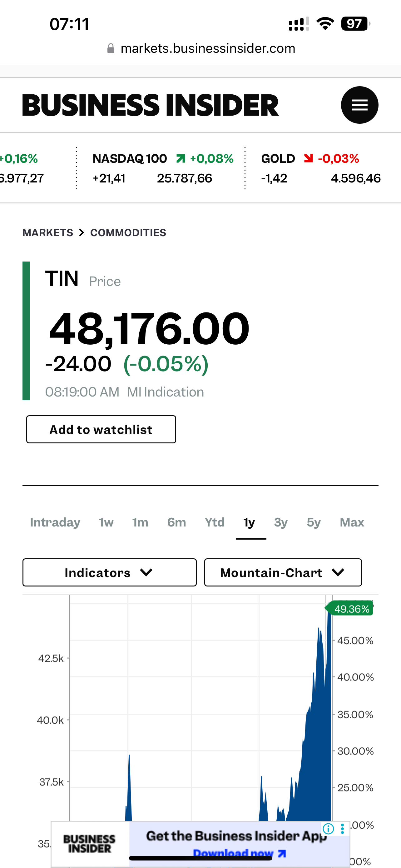Click the ad info icon

point(328,829)
